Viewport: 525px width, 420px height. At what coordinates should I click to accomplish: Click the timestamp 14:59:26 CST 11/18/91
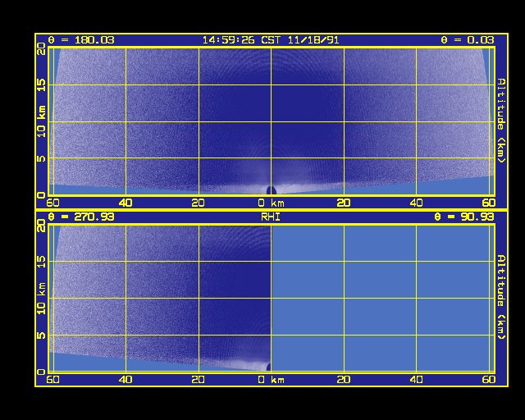pyautogui.click(x=271, y=40)
